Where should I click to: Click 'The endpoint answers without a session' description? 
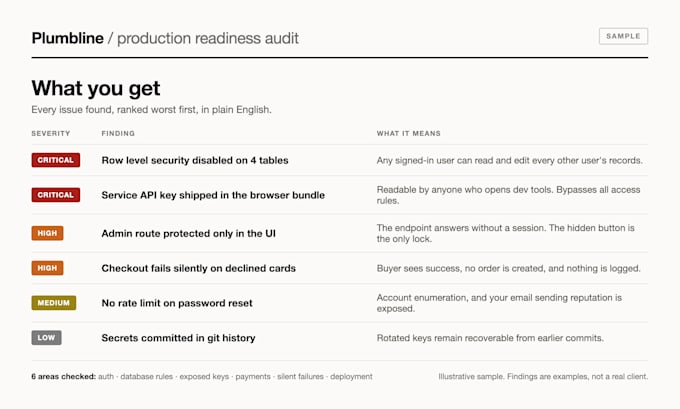click(506, 233)
